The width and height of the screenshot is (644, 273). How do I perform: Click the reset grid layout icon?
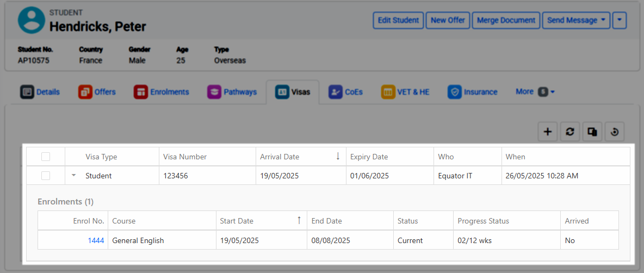pos(615,132)
